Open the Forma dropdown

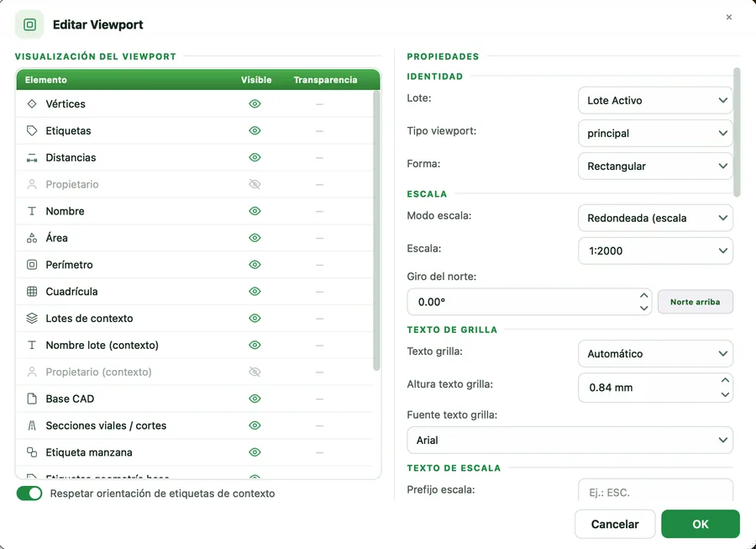point(655,166)
